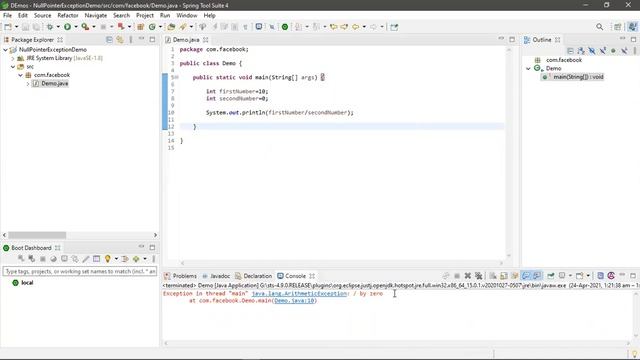This screenshot has width=640, height=360.
Task: Click the lightbulb icon in Boot Dashboard
Action: (108, 259)
